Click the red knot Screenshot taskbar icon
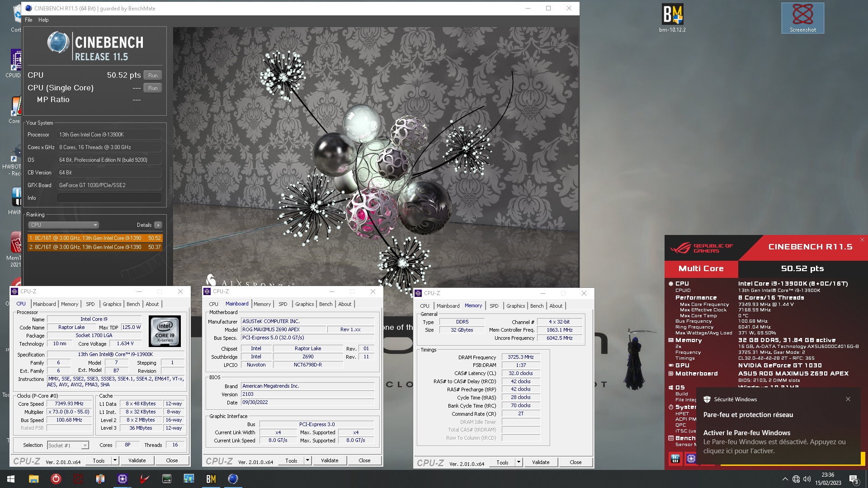 (78, 479)
